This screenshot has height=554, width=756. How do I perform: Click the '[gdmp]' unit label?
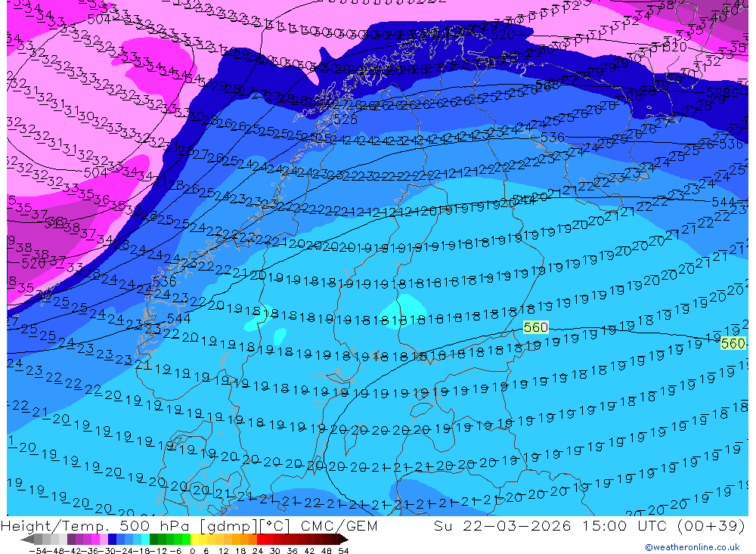229,526
